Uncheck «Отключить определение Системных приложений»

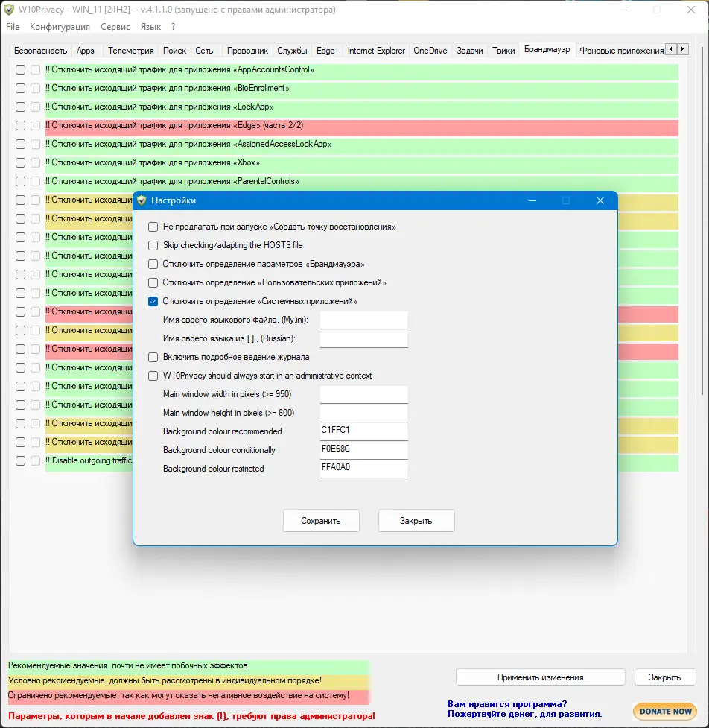tap(153, 301)
